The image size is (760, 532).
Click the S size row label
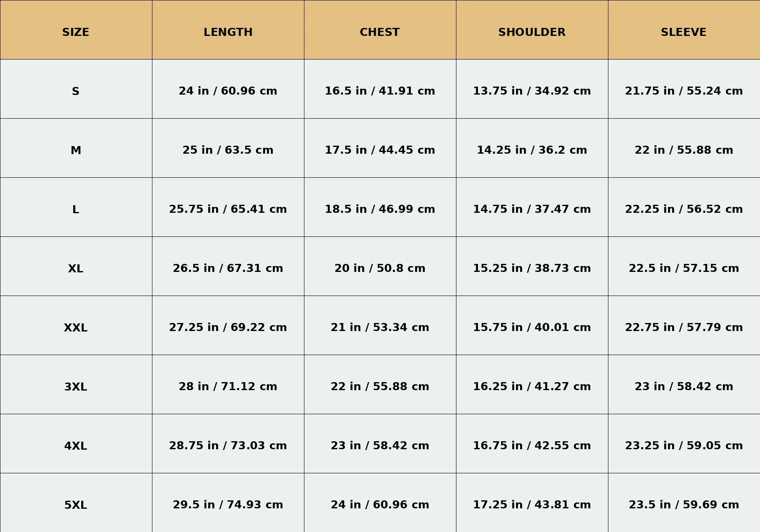pos(76,91)
